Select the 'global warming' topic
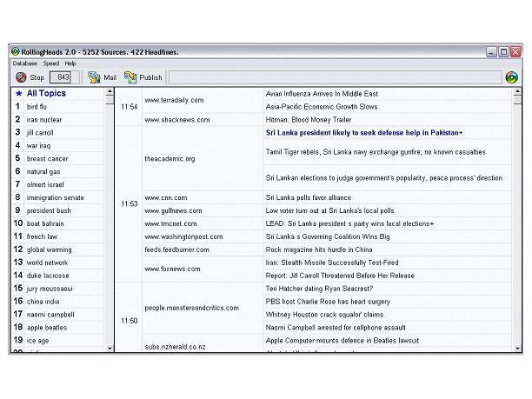This screenshot has width=532, height=399. [x=49, y=249]
